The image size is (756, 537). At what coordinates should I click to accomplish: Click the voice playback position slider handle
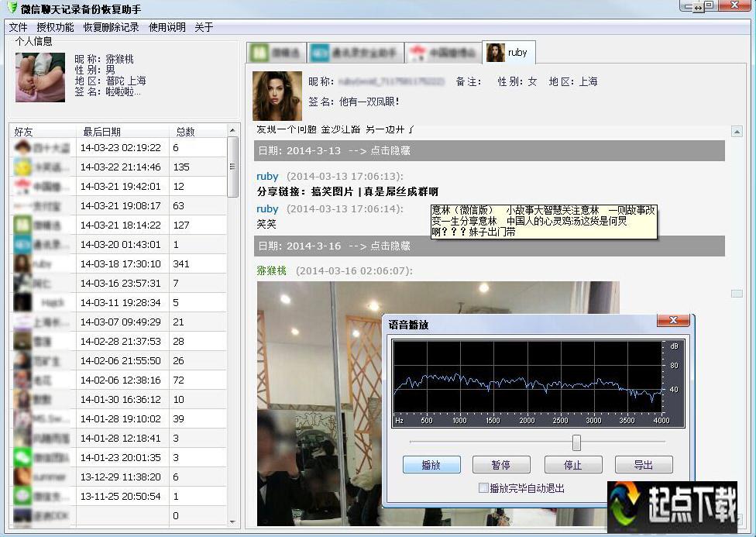tap(576, 442)
